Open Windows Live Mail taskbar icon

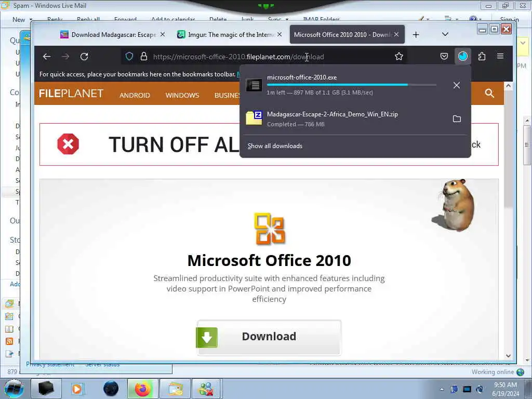pos(175,389)
